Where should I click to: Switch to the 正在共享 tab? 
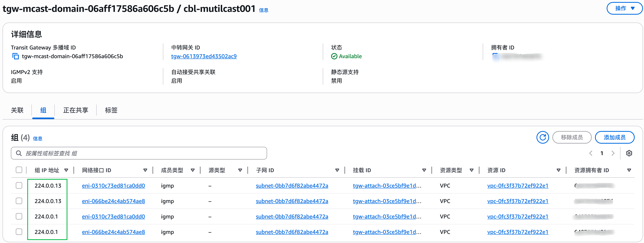pos(76,110)
